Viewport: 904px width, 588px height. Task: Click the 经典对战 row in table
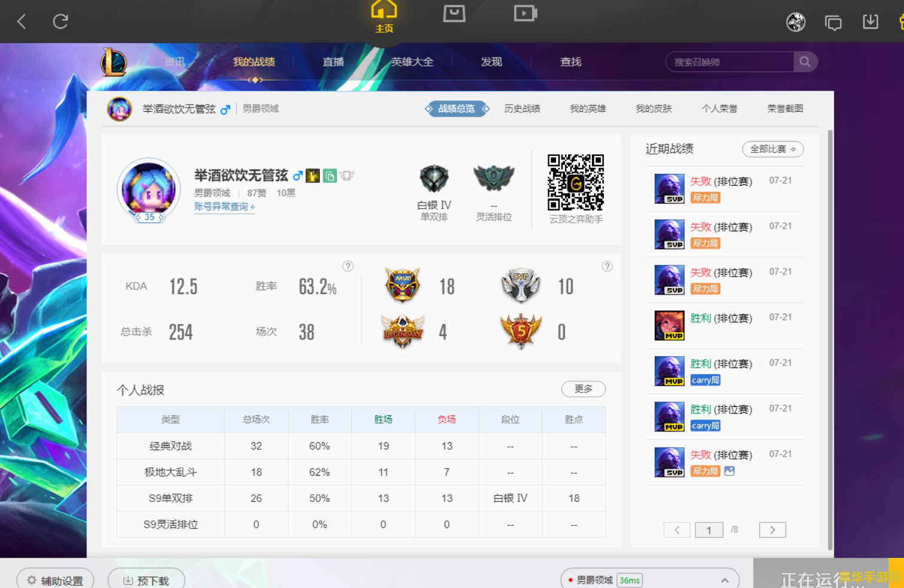[361, 446]
